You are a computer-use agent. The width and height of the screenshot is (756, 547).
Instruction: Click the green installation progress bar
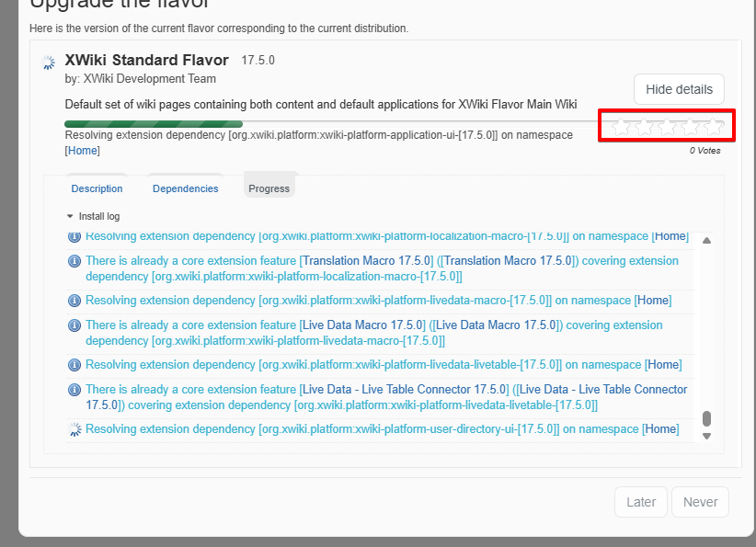pos(154,124)
